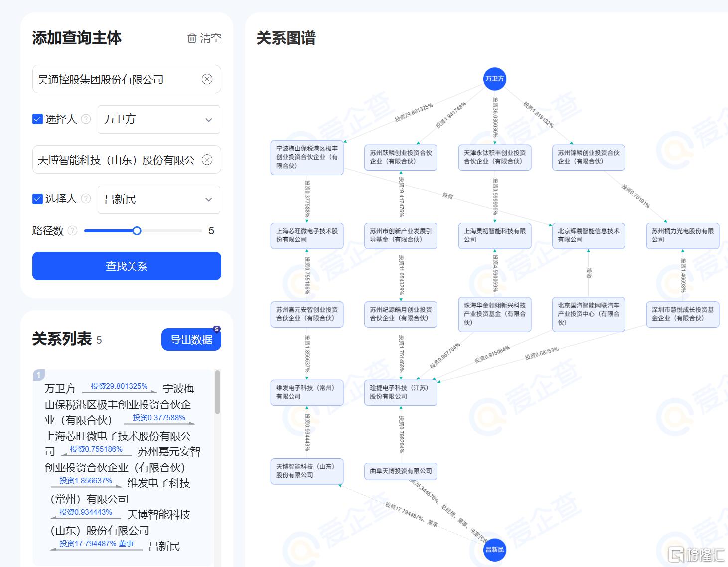
Task: Click node 上海芯旺微电子技术股份有限公司
Action: tap(307, 235)
